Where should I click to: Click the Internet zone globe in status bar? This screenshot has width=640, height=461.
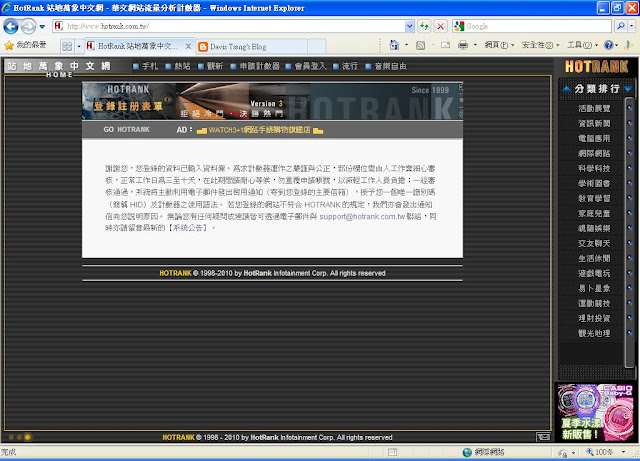(467, 452)
